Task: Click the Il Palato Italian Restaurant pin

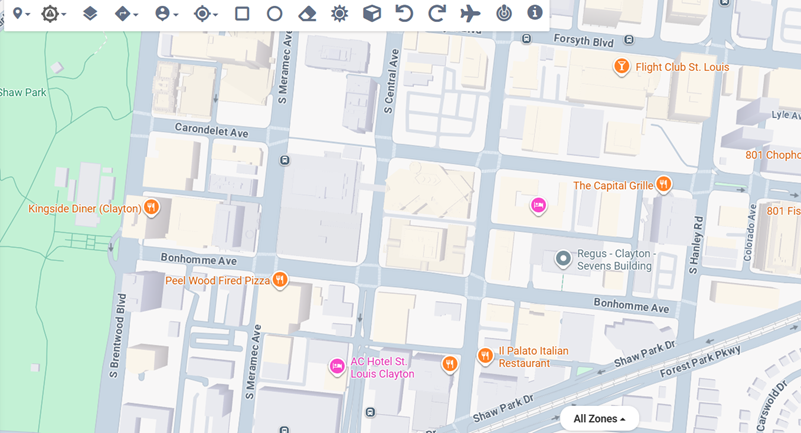Action: pos(485,356)
